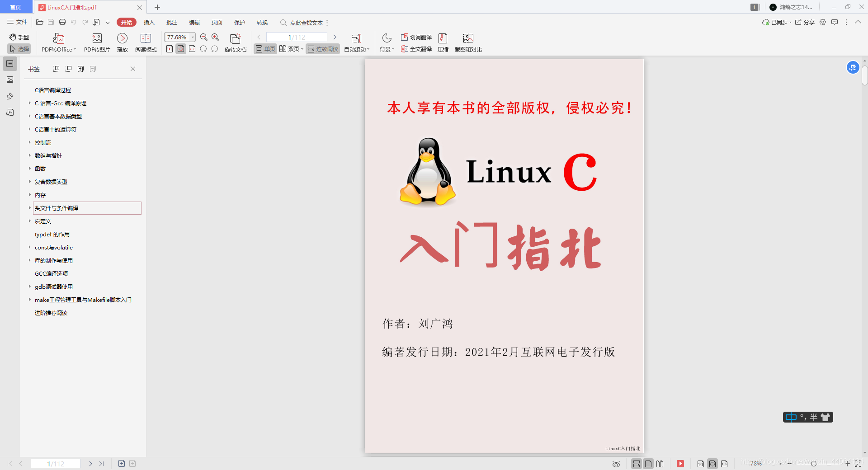Image resolution: width=868 pixels, height=470 pixels.
Task: Open the 文件 file menu
Action: (x=17, y=22)
